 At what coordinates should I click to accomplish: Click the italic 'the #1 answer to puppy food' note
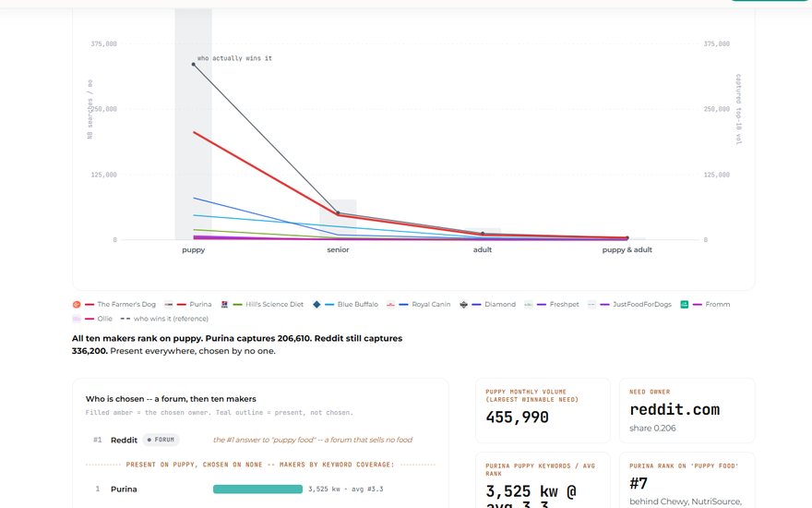[x=313, y=440]
